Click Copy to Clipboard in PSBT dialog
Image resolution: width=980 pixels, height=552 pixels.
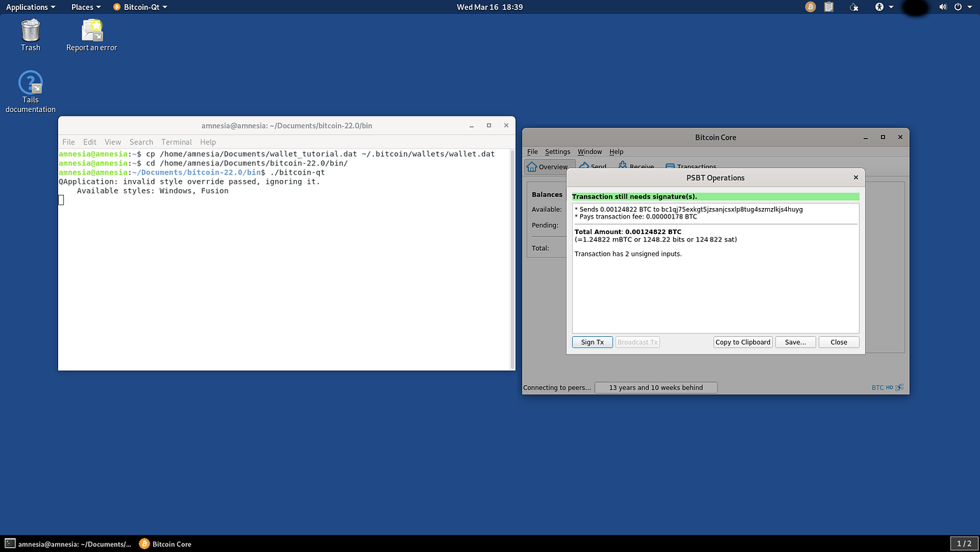[x=743, y=342]
